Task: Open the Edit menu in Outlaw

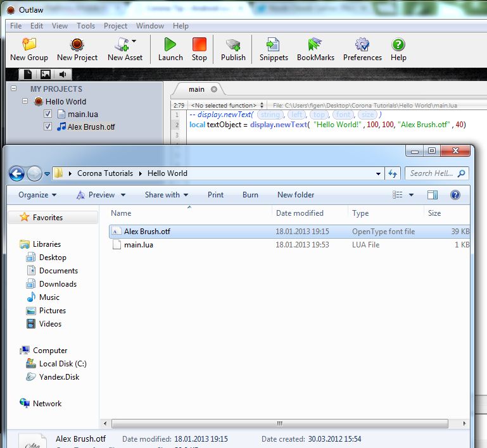Action: (37, 26)
